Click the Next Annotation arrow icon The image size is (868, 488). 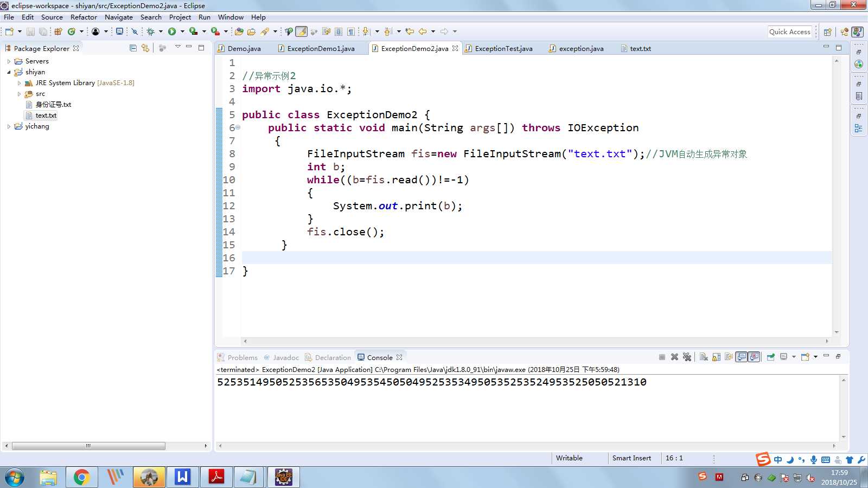tap(366, 31)
